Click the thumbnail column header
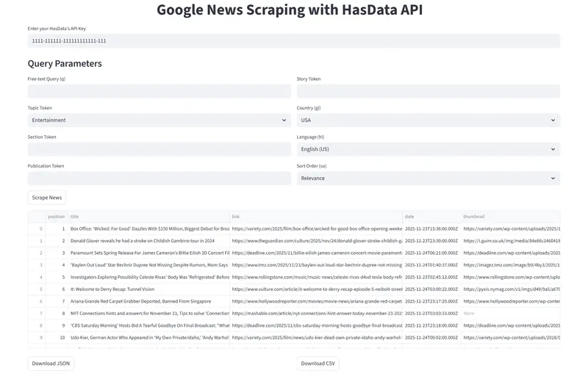Image resolution: width=588 pixels, height=376 pixels. click(509, 217)
